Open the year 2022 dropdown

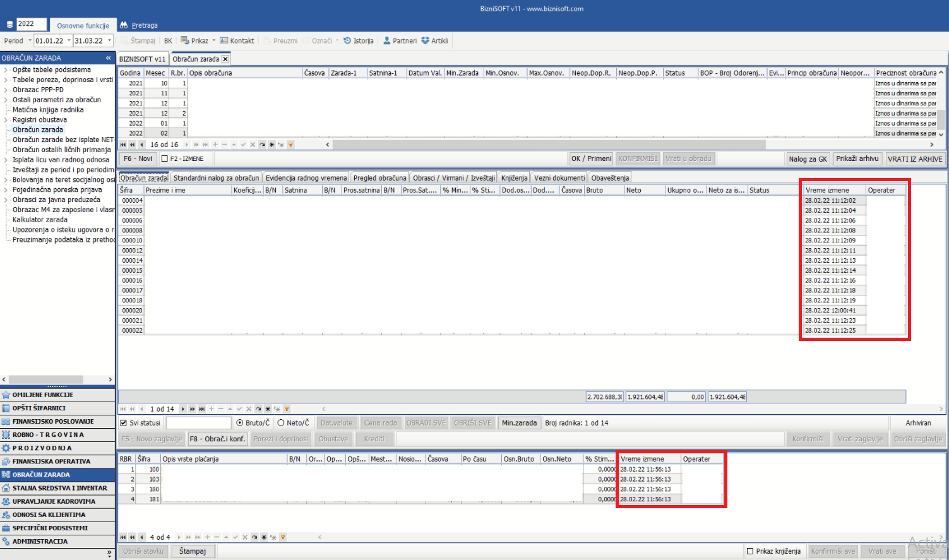pyautogui.click(x=42, y=24)
